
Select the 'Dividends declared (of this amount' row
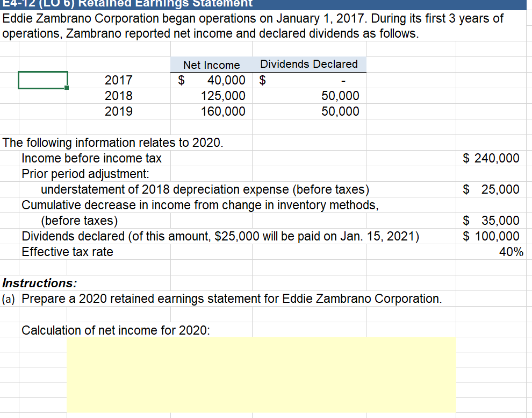click(220, 236)
